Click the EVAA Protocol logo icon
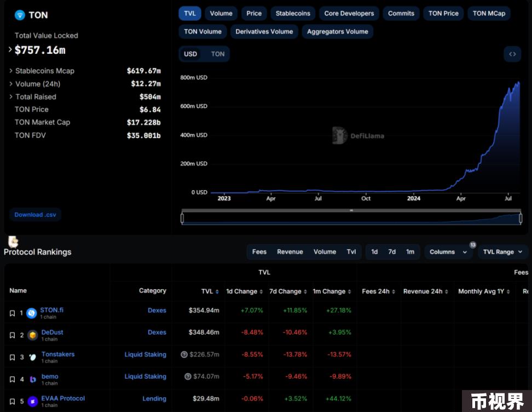Screen dimensions: 532x412 pyautogui.click(x=33, y=402)
